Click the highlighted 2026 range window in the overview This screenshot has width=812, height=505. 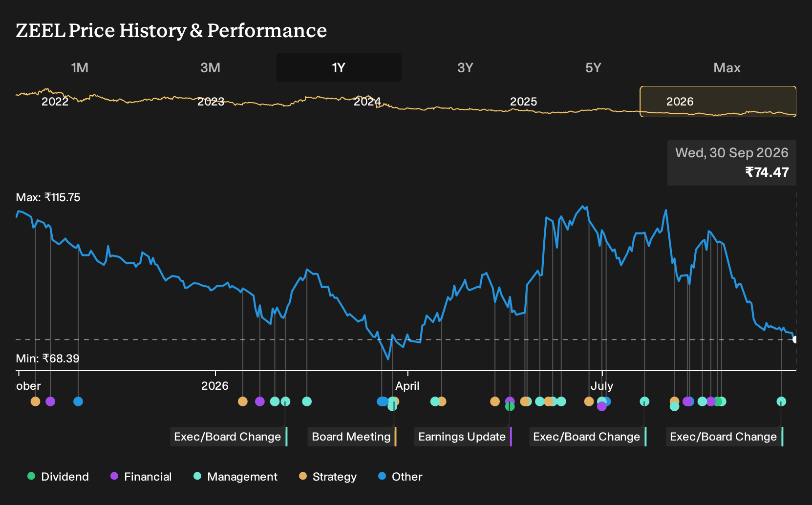718,102
